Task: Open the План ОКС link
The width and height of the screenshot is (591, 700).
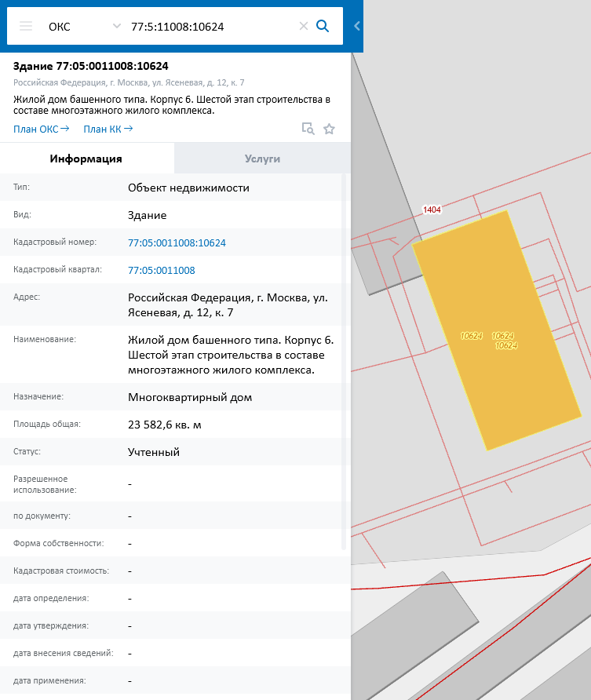Action: tap(41, 129)
